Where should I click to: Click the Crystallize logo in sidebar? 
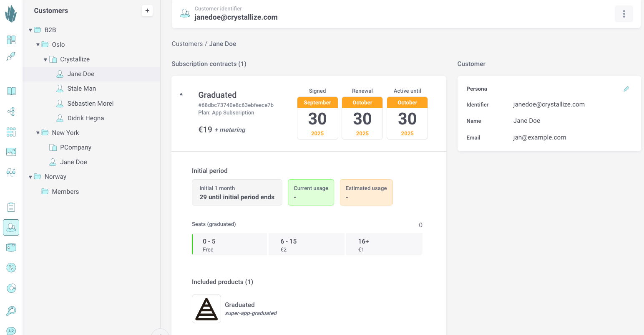11,14
